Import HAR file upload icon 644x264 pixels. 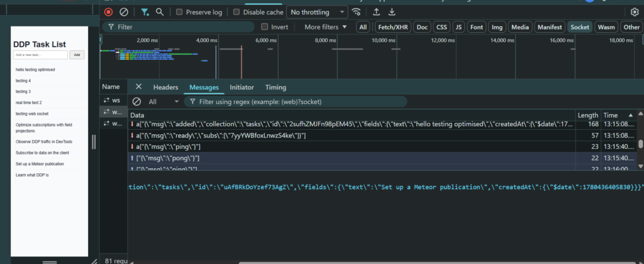[376, 12]
